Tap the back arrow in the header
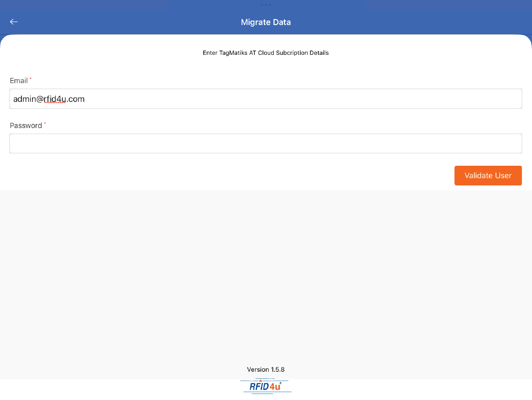532x400 pixels. [x=14, y=22]
